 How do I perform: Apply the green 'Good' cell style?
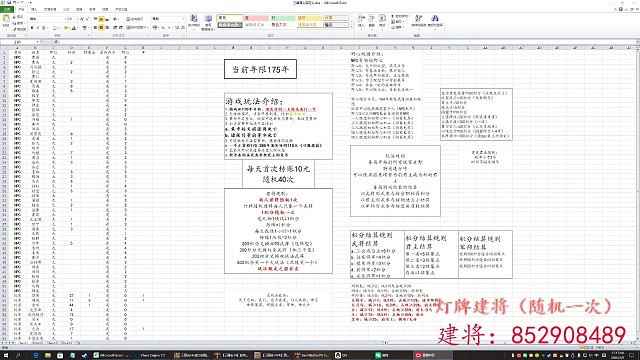click(x=283, y=18)
